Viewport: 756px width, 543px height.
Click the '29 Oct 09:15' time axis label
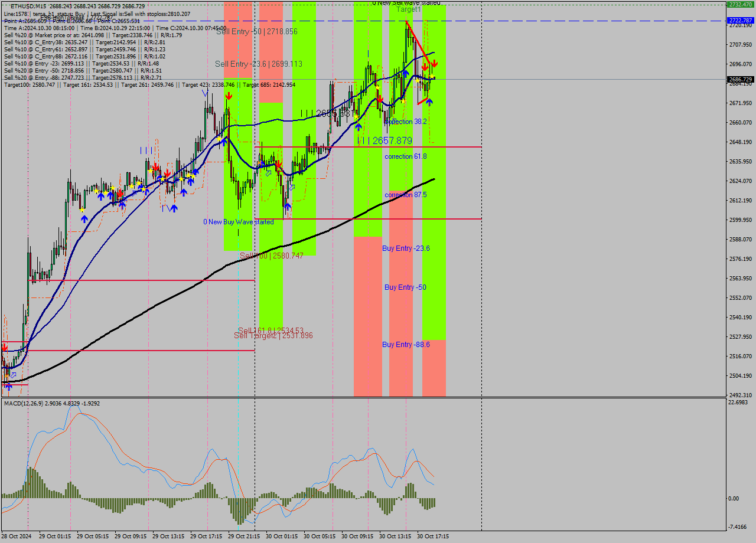[x=130, y=537]
